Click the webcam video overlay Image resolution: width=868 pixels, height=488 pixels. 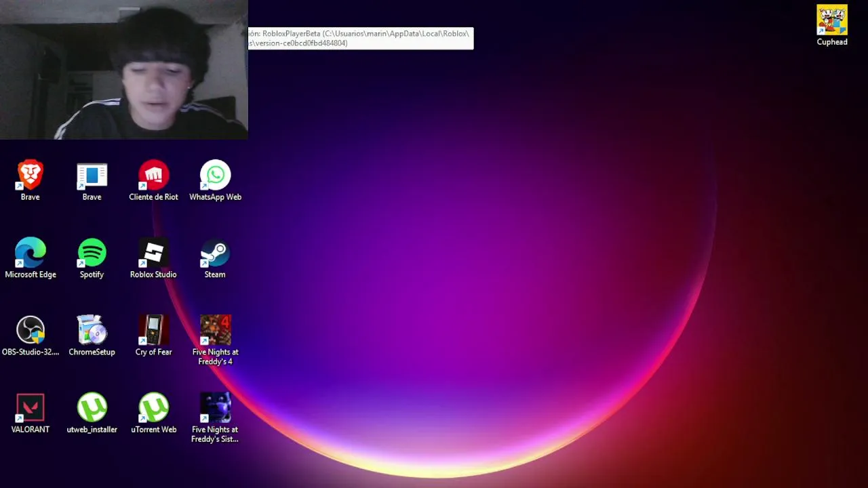pyautogui.click(x=124, y=70)
